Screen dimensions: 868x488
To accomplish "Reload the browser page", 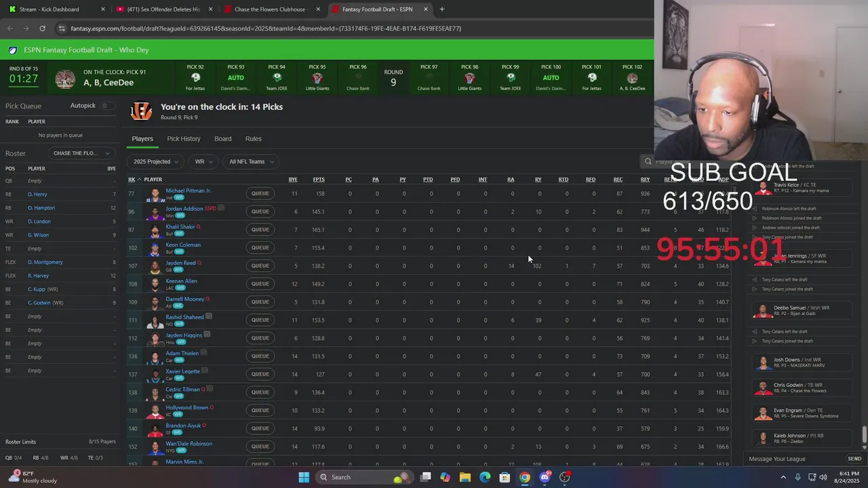I will pos(42,28).
